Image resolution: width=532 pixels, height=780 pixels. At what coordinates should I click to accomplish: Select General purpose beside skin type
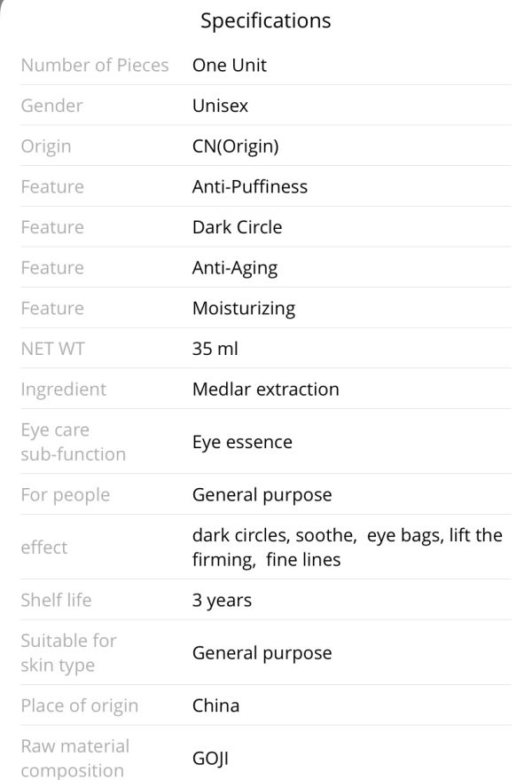point(262,653)
